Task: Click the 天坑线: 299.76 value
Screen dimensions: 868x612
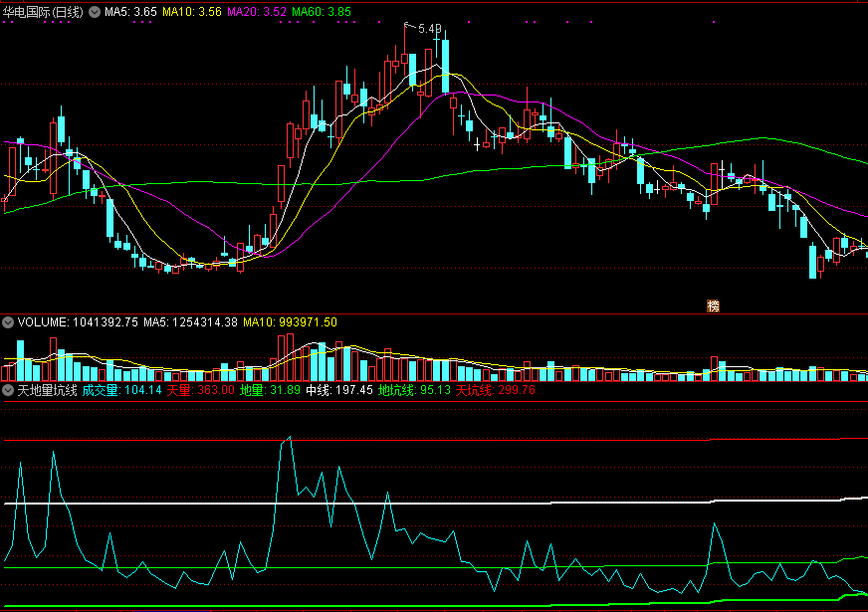Action: [496, 390]
